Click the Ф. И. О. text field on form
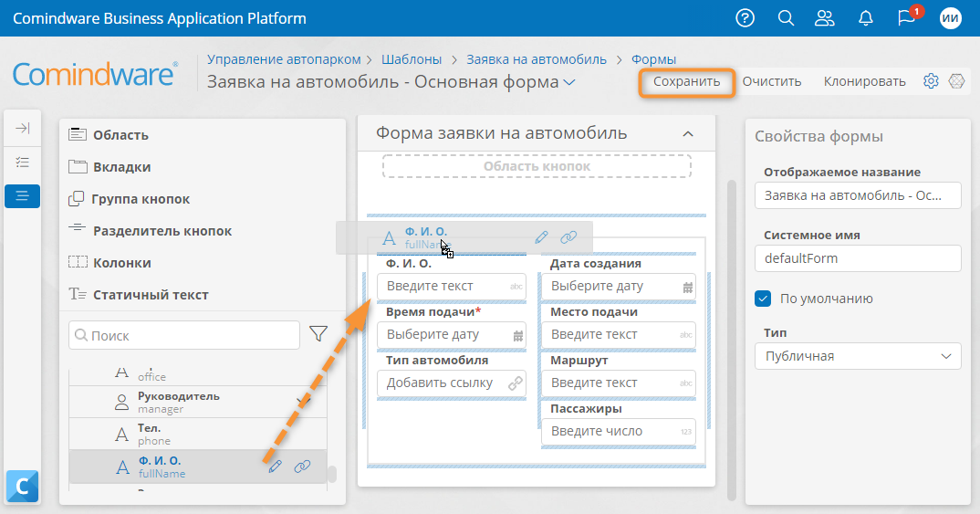The image size is (980, 514). [452, 287]
